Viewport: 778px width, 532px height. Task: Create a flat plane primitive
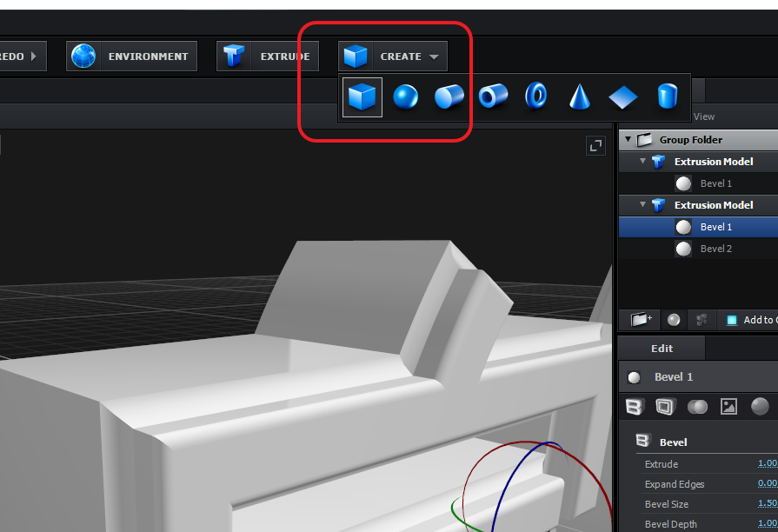click(x=622, y=96)
